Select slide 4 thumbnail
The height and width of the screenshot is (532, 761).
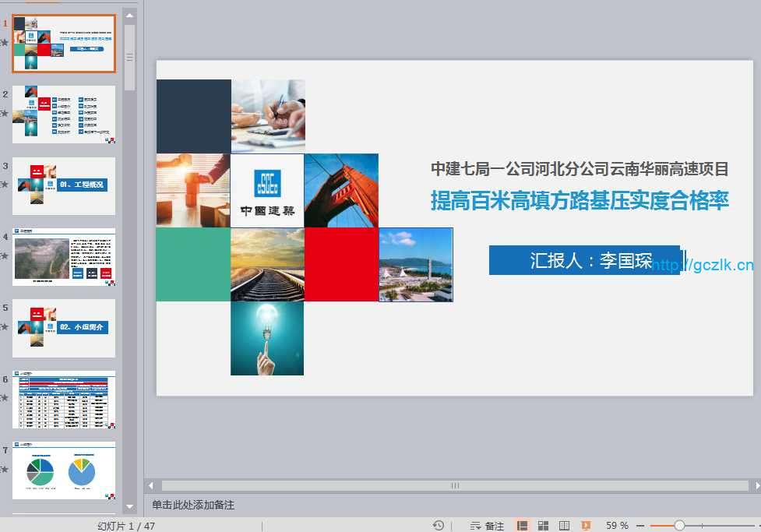point(64,257)
